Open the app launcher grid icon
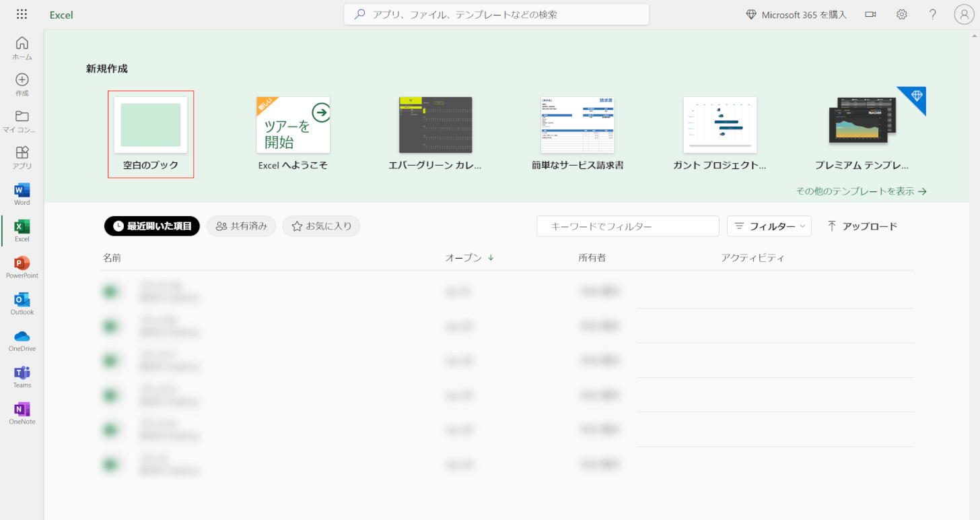Viewport: 980px width, 520px height. coord(22,14)
